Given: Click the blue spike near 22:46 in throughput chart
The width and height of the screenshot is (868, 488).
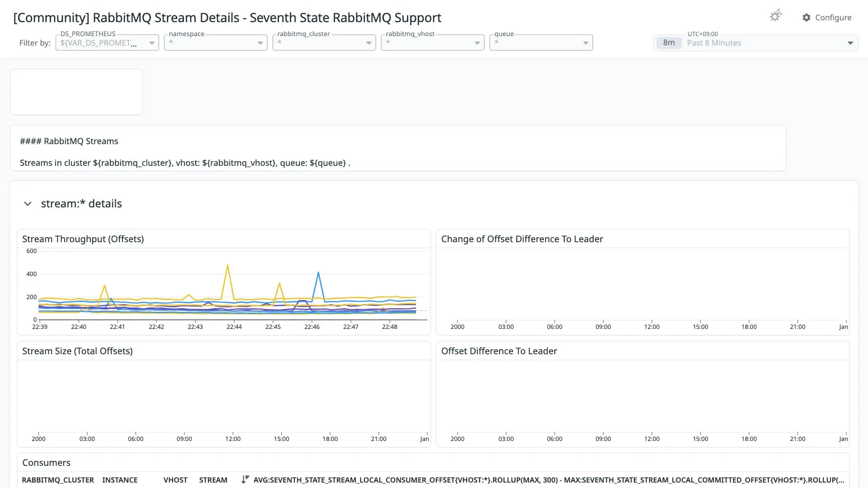Looking at the screenshot, I should [318, 273].
